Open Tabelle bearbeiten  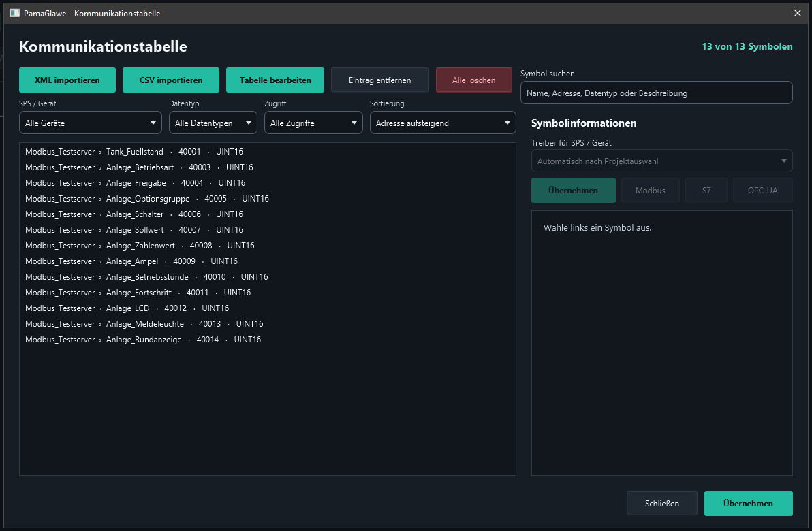275,80
